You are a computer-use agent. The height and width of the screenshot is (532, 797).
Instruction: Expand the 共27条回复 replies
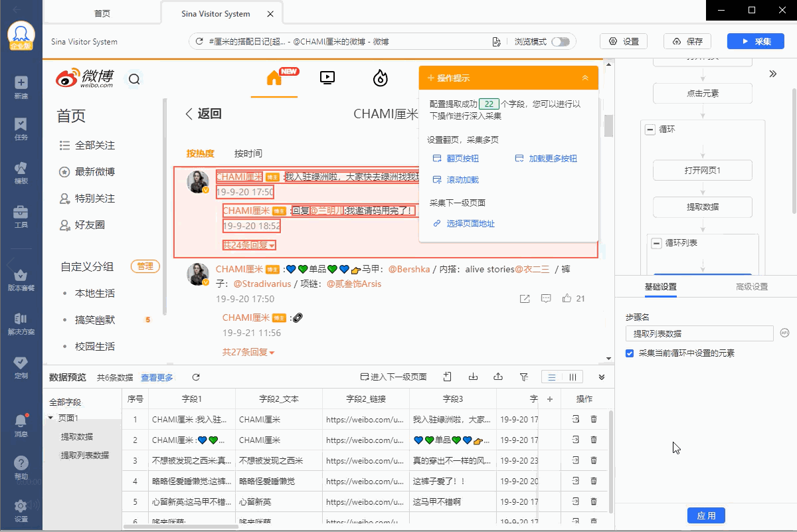click(x=248, y=352)
